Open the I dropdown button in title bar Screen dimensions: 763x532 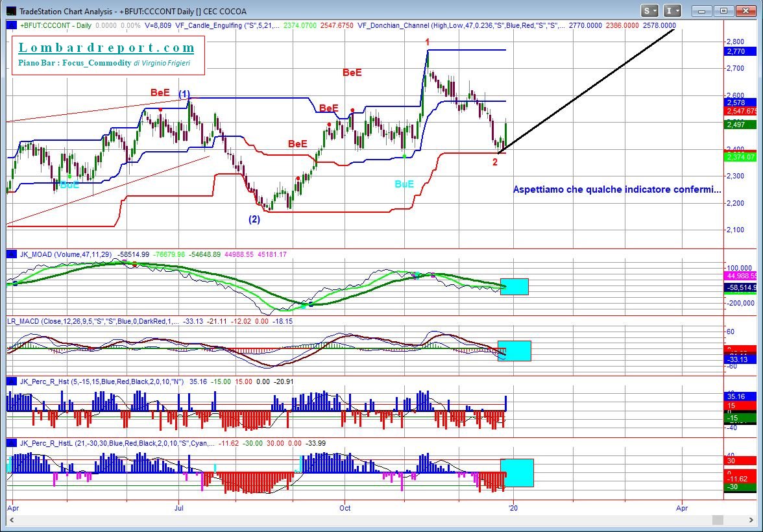673,10
